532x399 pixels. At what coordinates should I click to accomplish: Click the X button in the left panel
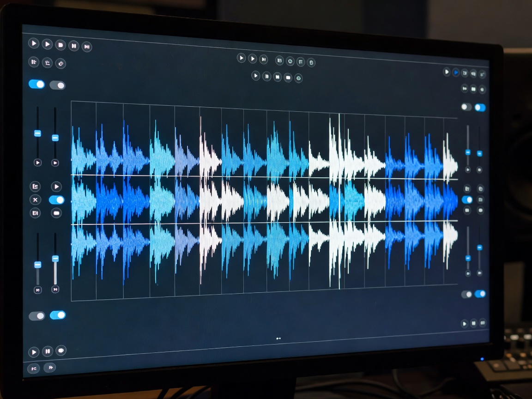click(35, 200)
